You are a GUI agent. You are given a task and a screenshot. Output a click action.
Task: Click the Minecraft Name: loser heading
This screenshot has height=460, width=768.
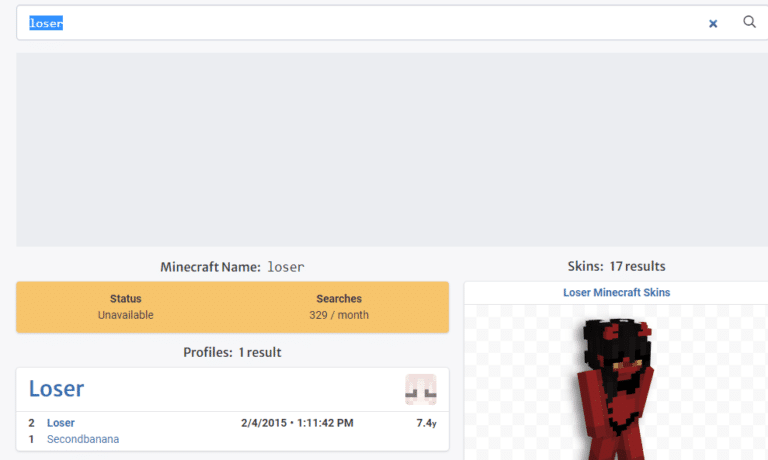pyautogui.click(x=232, y=267)
